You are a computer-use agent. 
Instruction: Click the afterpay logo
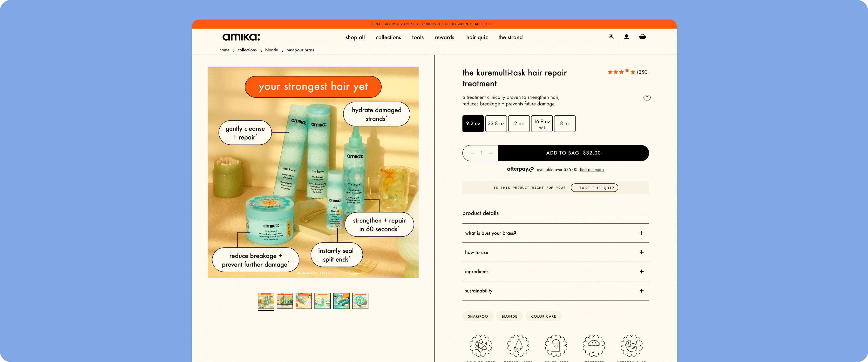point(520,169)
